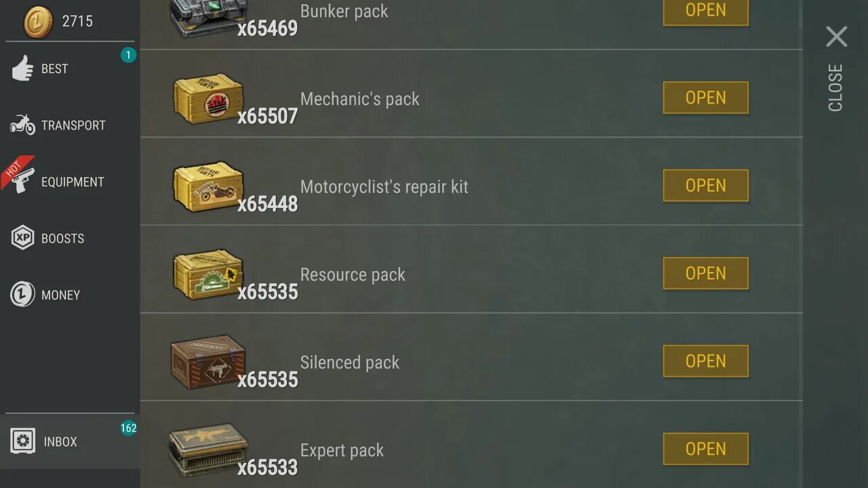Screen dimensions: 868x488
Task: Switch to the Transport tab label
Action: click(x=73, y=125)
